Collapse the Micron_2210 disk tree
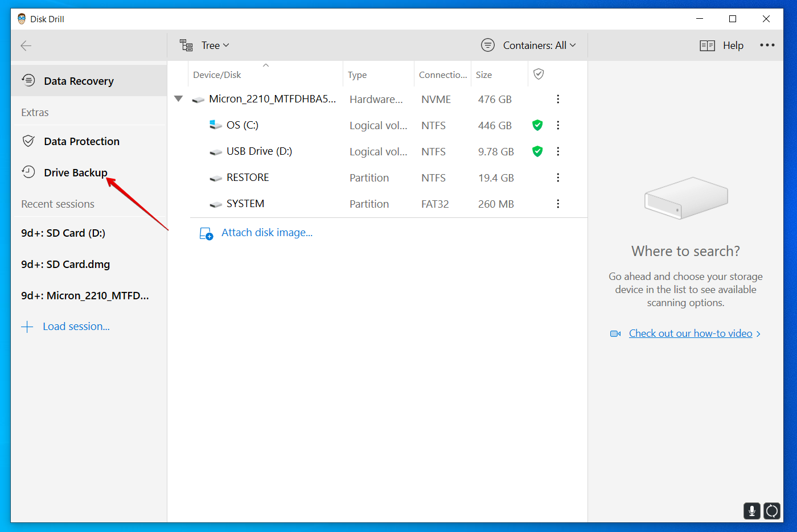 [179, 99]
